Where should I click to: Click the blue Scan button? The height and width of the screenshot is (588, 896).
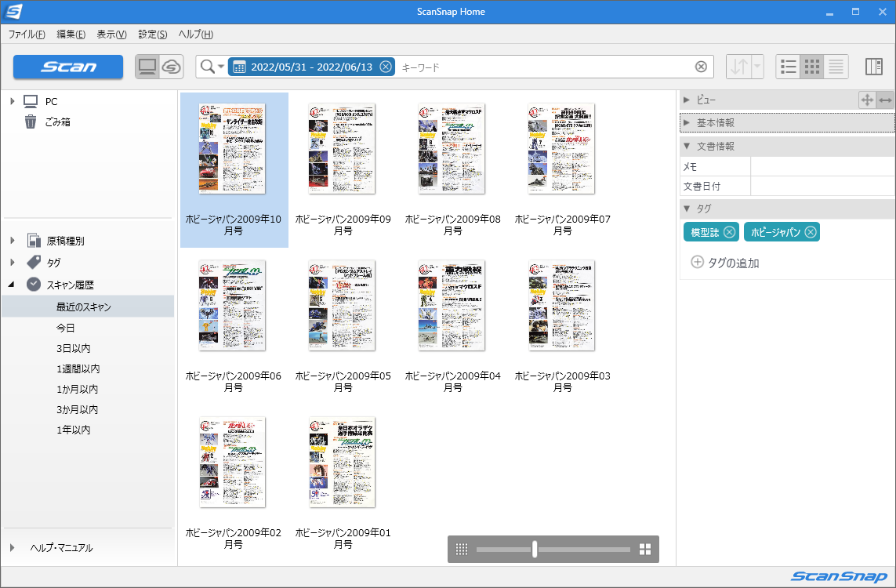(68, 67)
